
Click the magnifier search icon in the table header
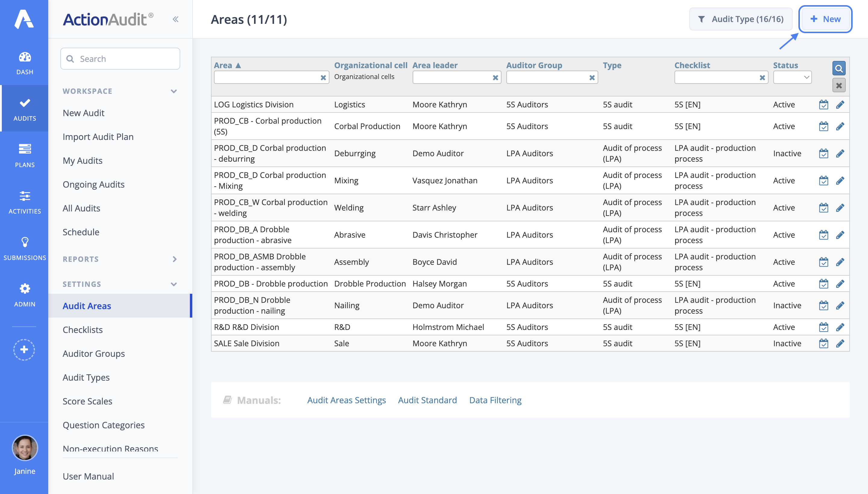839,68
